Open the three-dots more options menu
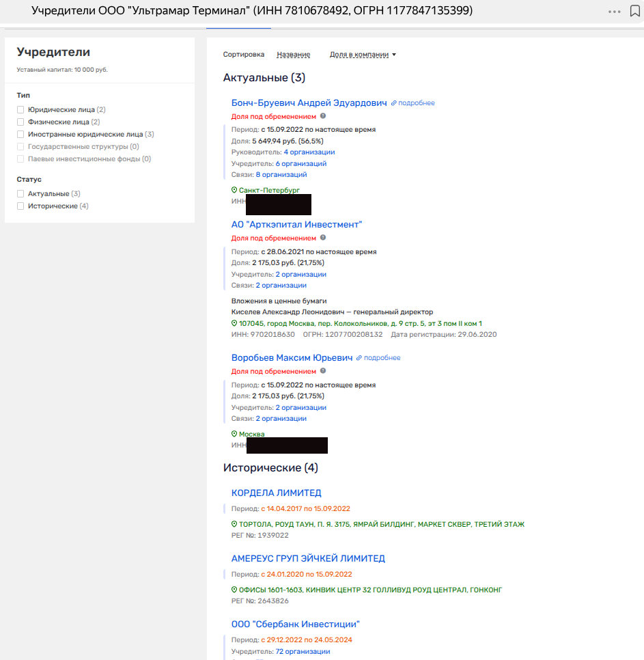This screenshot has width=644, height=660. point(615,12)
